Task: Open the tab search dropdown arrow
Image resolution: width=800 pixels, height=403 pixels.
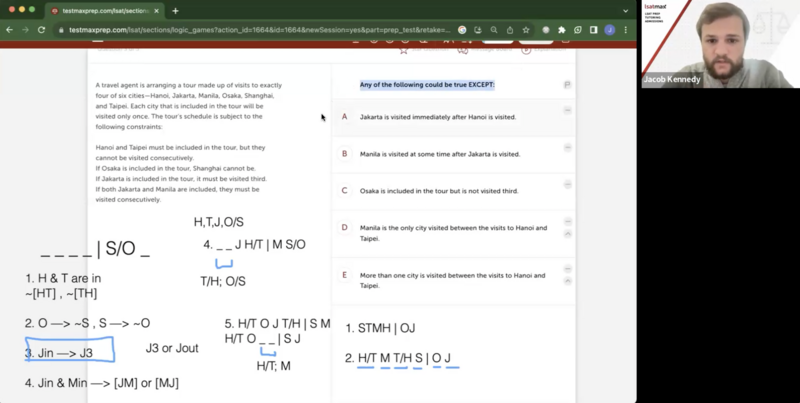Action: 626,11
